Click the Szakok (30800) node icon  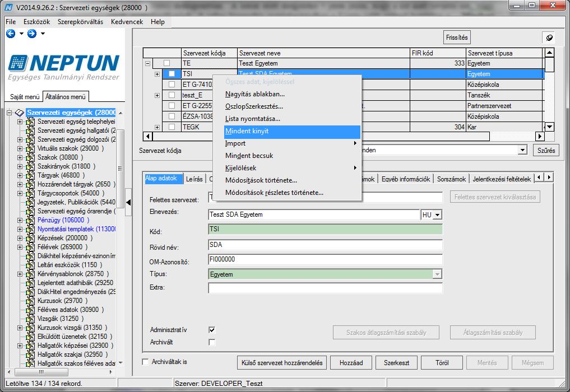pyautogui.click(x=30, y=157)
